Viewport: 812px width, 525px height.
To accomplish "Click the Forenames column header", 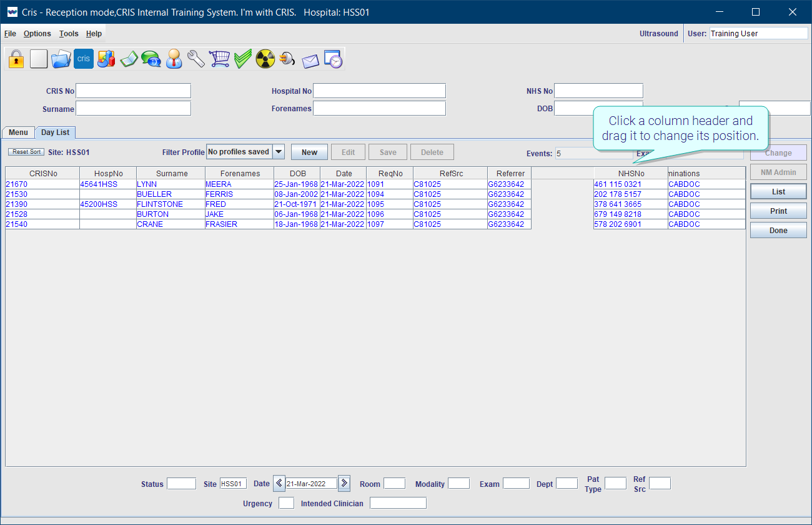I will point(239,174).
